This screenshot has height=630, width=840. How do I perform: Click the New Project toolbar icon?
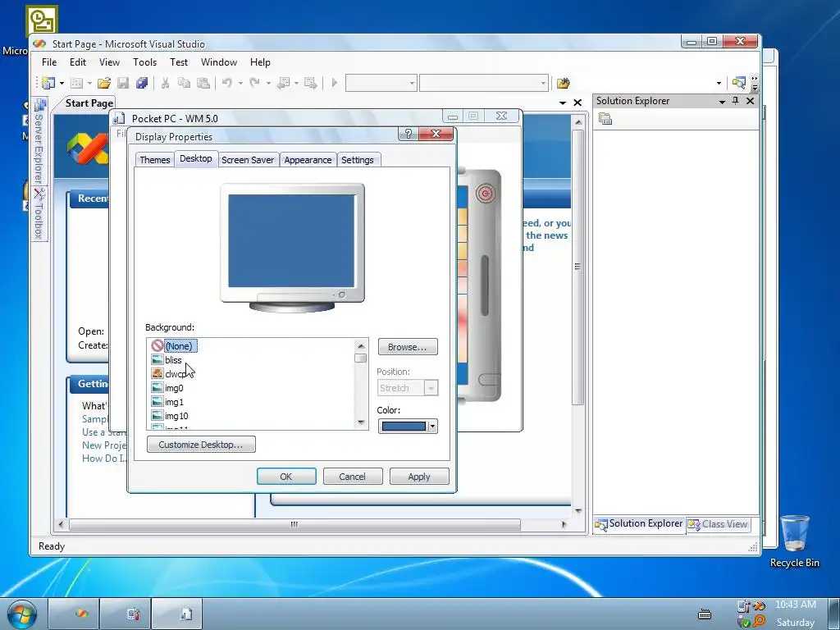click(48, 83)
